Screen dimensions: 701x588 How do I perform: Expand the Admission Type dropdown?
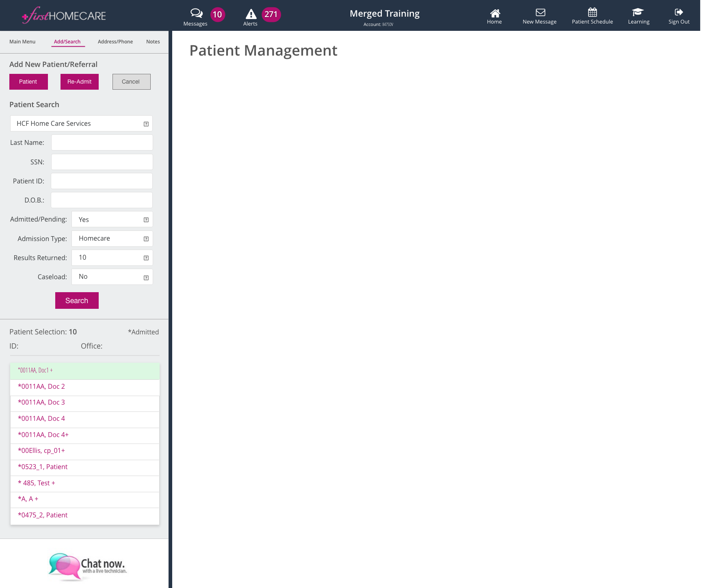[112, 239]
